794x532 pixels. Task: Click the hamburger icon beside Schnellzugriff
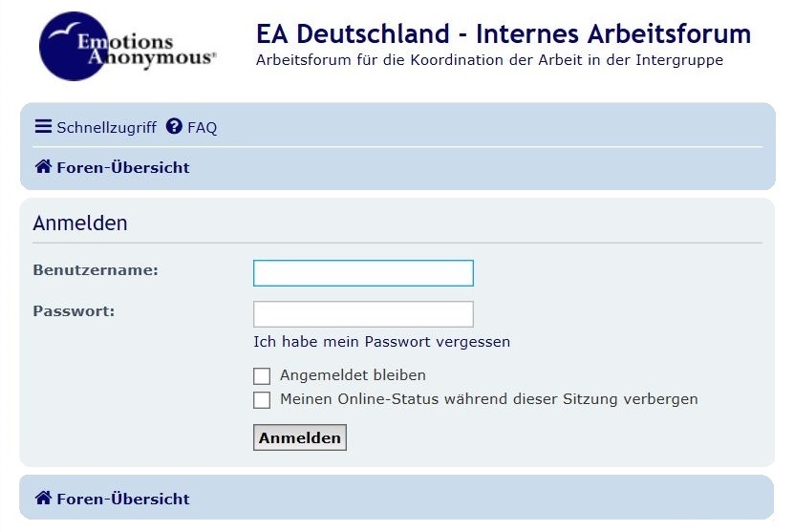tap(43, 126)
